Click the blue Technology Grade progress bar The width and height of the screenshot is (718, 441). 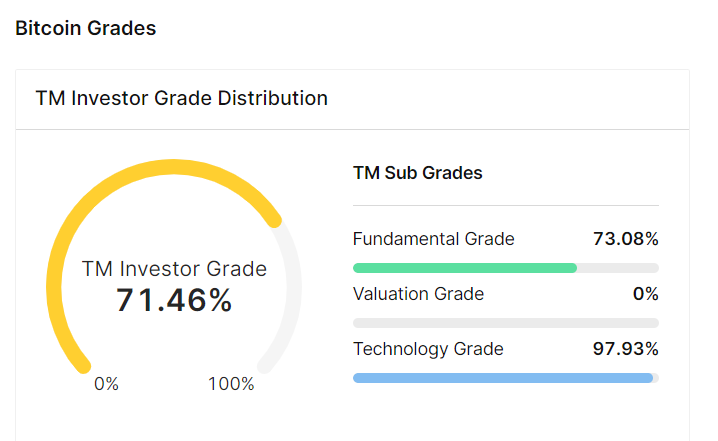tap(503, 378)
